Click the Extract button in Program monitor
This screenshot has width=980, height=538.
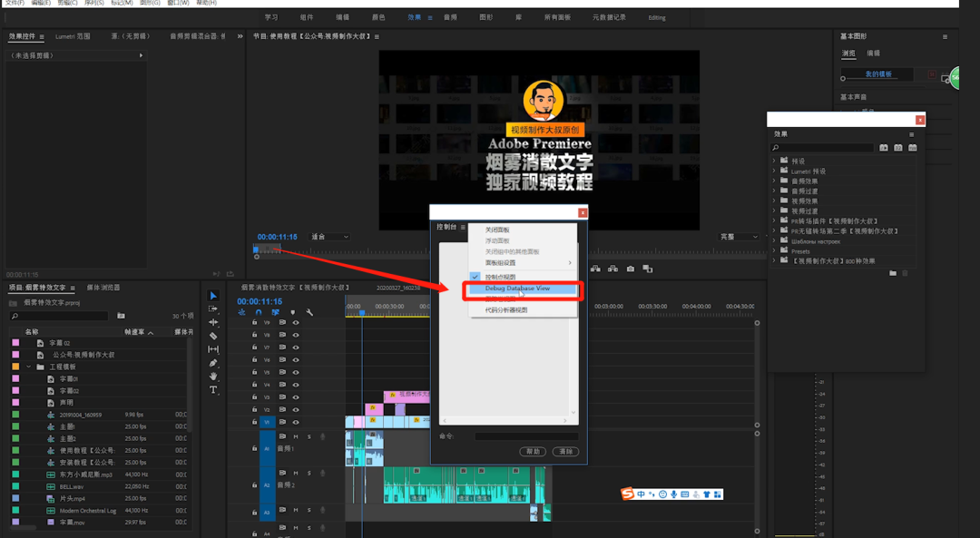tap(613, 269)
